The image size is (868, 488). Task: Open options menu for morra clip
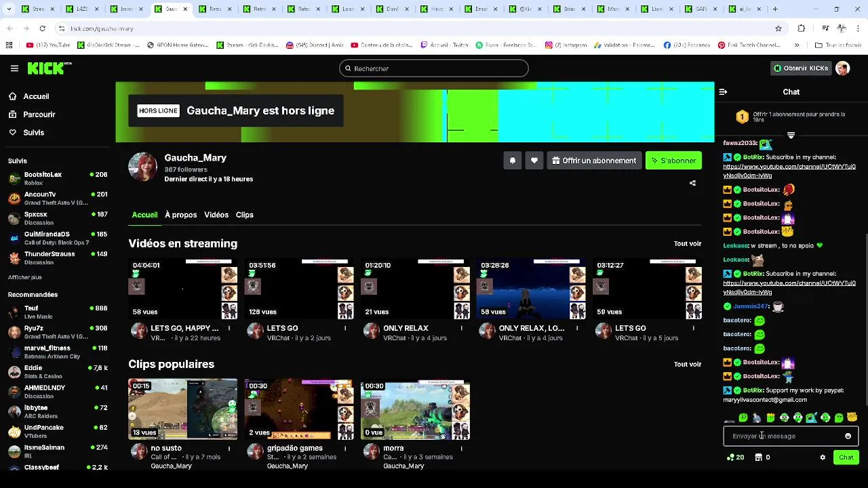point(462,448)
